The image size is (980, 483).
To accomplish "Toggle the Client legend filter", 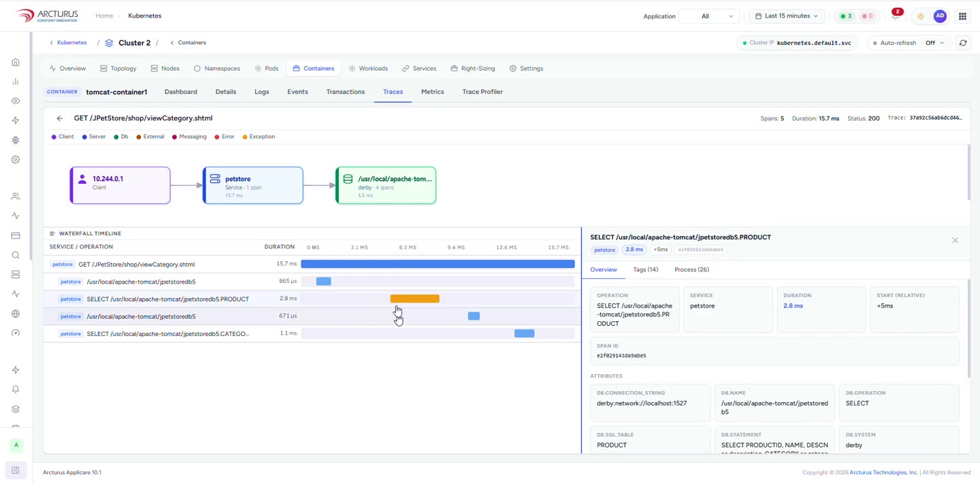I will tap(63, 137).
